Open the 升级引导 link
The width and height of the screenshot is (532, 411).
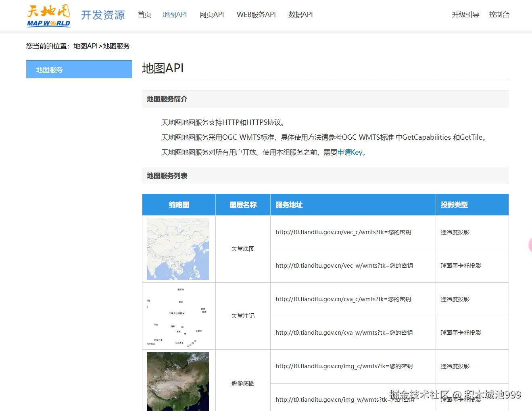[465, 15]
